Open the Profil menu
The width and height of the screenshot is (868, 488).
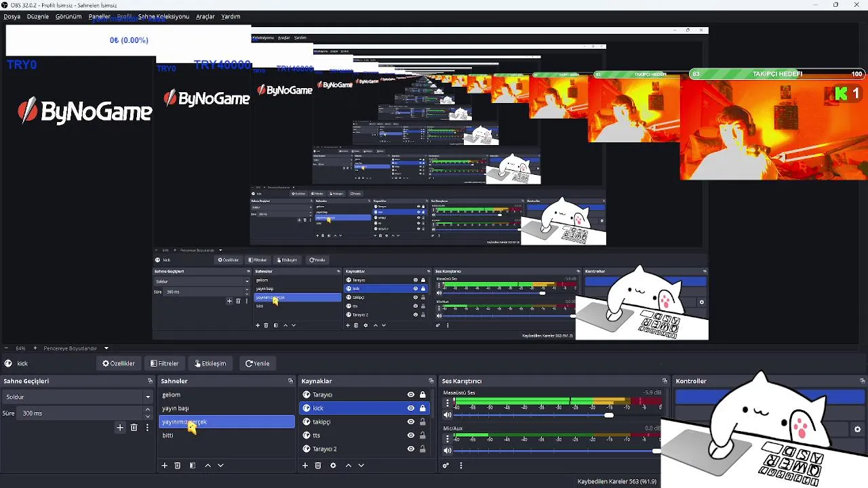[124, 16]
